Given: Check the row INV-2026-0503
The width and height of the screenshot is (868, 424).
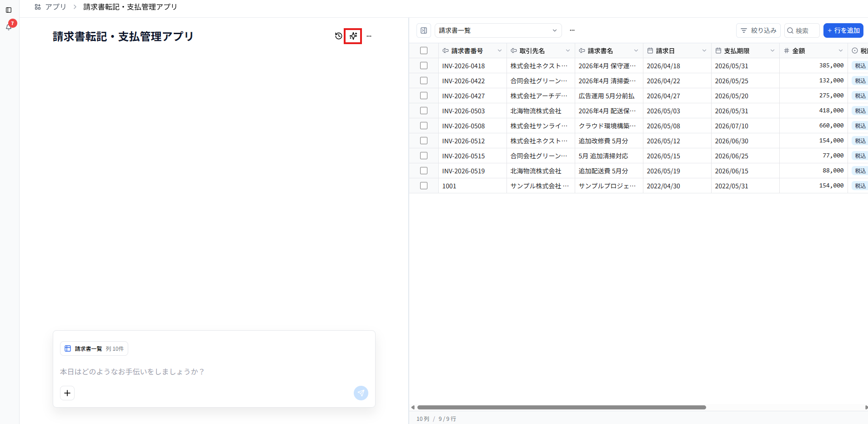Looking at the screenshot, I should (x=424, y=111).
